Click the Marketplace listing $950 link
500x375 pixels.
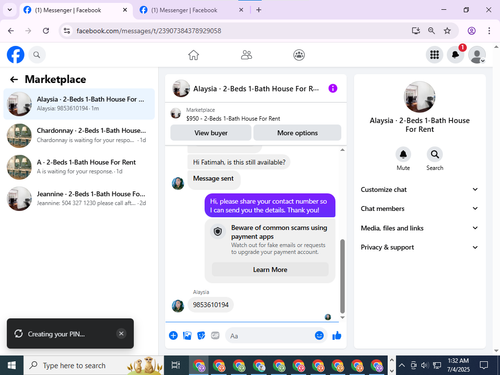[x=233, y=118]
